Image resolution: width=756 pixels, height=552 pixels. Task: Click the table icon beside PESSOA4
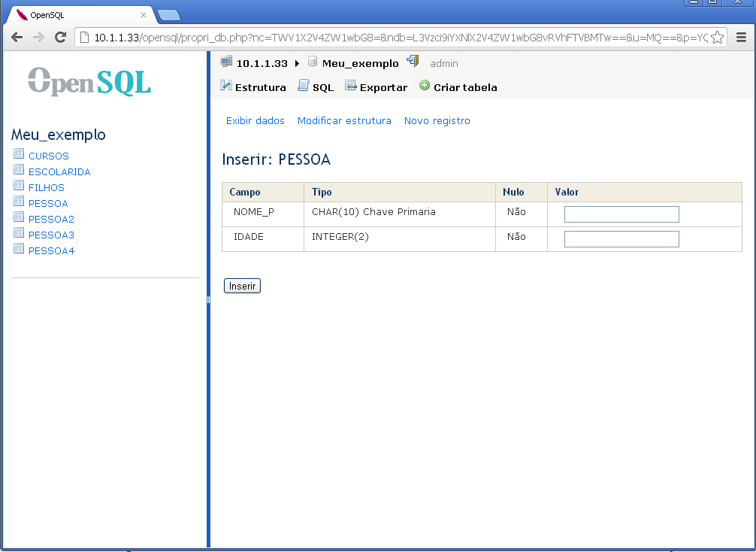19,249
